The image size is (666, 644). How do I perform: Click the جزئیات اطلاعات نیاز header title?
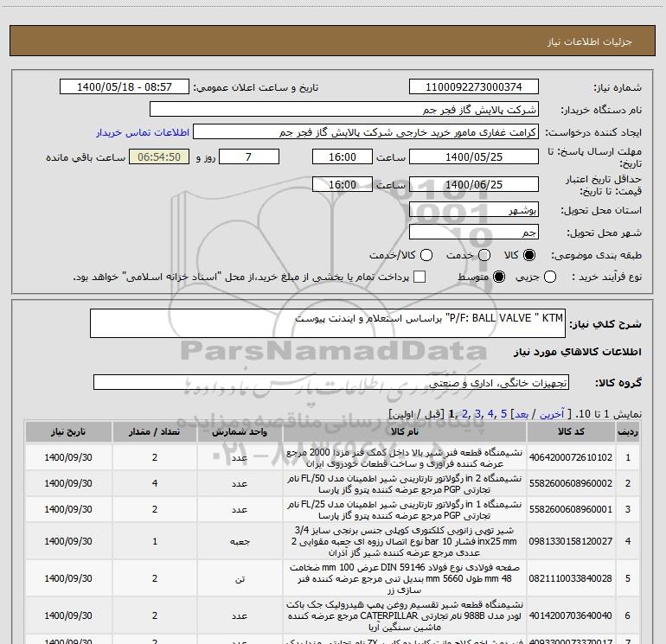pyautogui.click(x=590, y=41)
